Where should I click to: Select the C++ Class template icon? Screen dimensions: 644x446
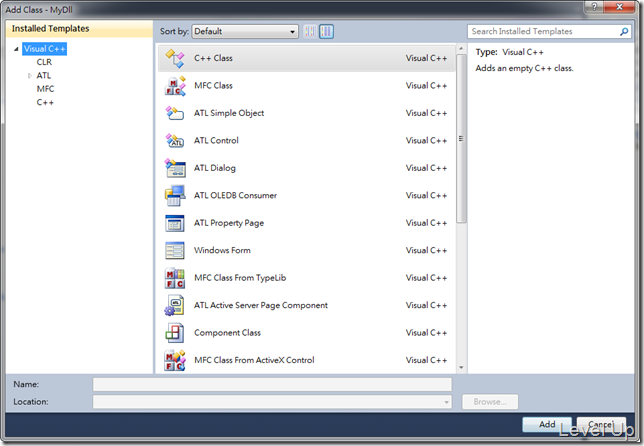click(x=175, y=58)
